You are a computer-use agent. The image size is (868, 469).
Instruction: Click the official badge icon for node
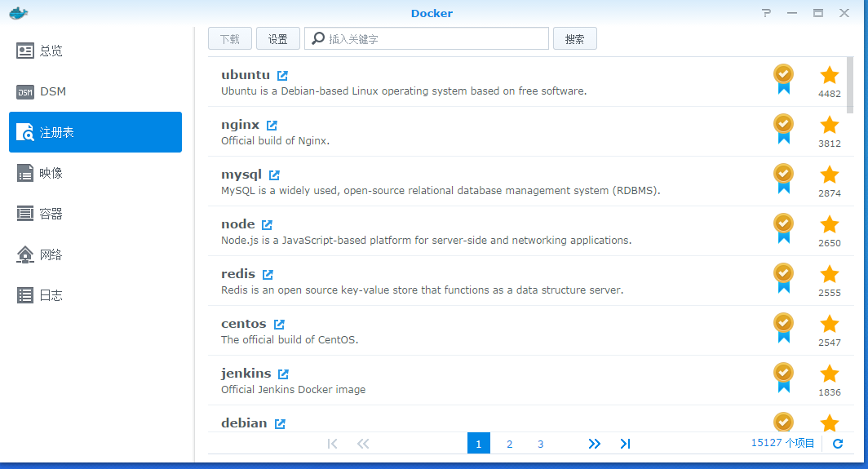783,227
